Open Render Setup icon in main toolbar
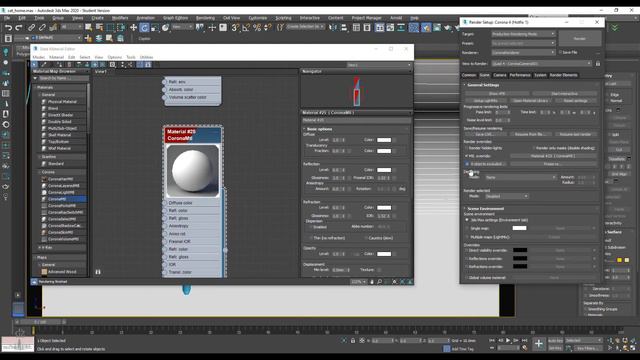The height and width of the screenshot is (360, 640). [426, 27]
